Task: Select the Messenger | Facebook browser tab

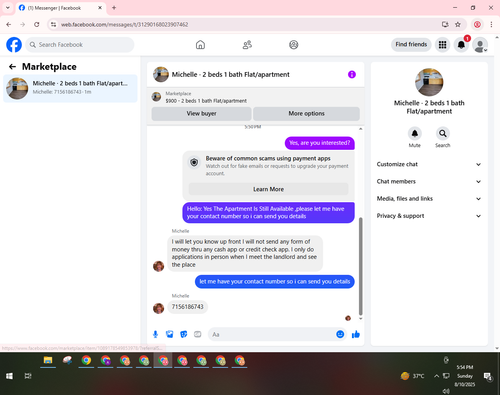Action: (60, 8)
